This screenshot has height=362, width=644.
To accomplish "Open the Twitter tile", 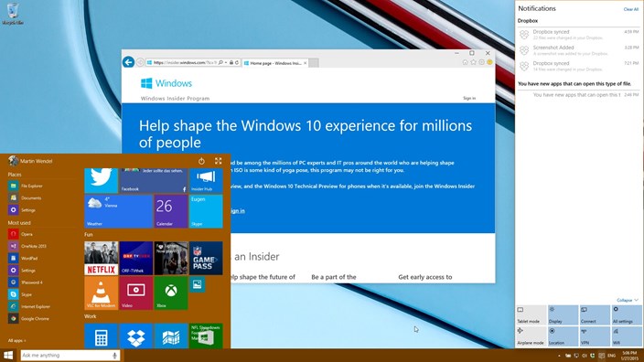I will [x=101, y=180].
